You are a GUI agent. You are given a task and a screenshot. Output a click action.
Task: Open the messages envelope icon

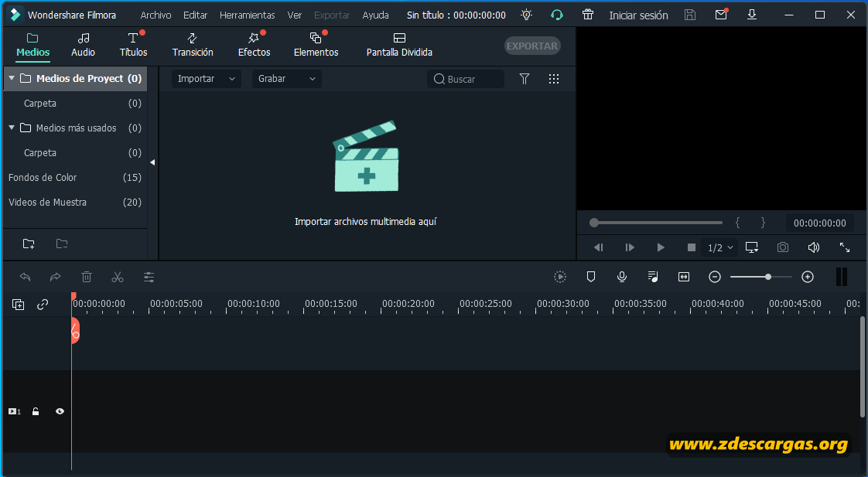pyautogui.click(x=721, y=15)
